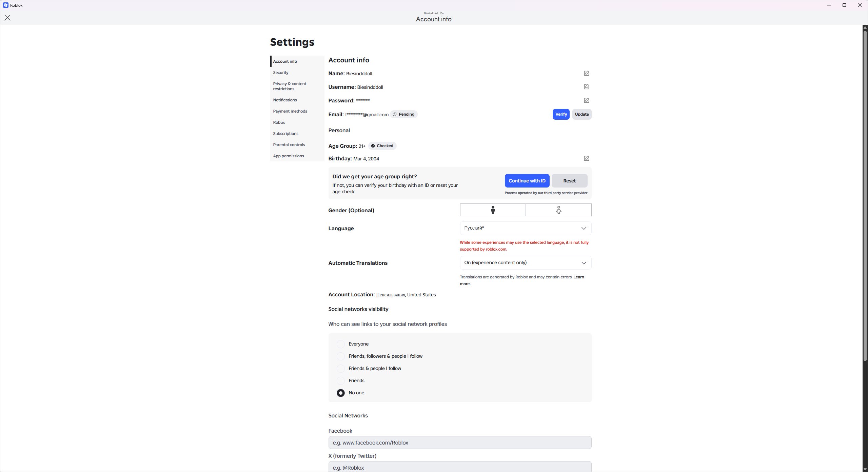
Task: Select the male gender icon
Action: tap(493, 210)
